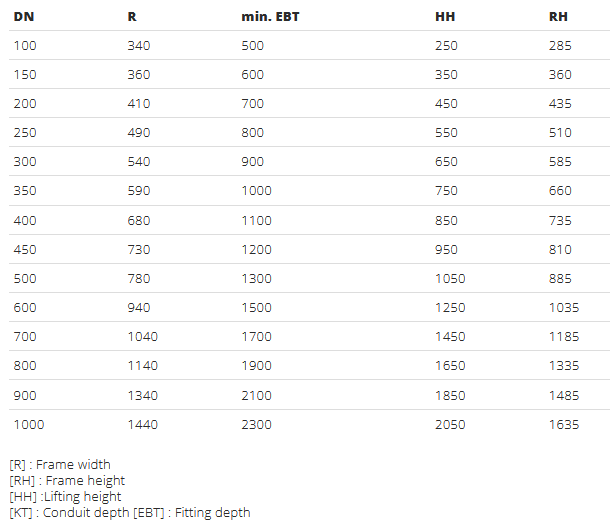Click the DN column header
610x531 pixels.
click(23, 17)
